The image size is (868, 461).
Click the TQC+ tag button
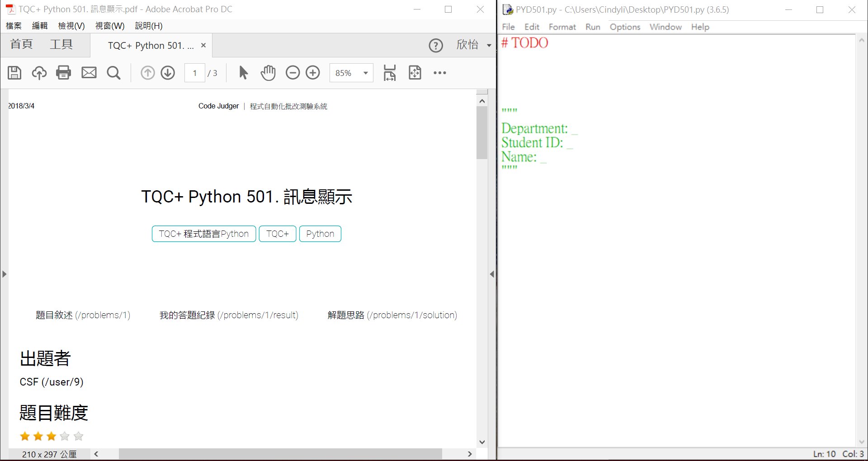point(278,234)
